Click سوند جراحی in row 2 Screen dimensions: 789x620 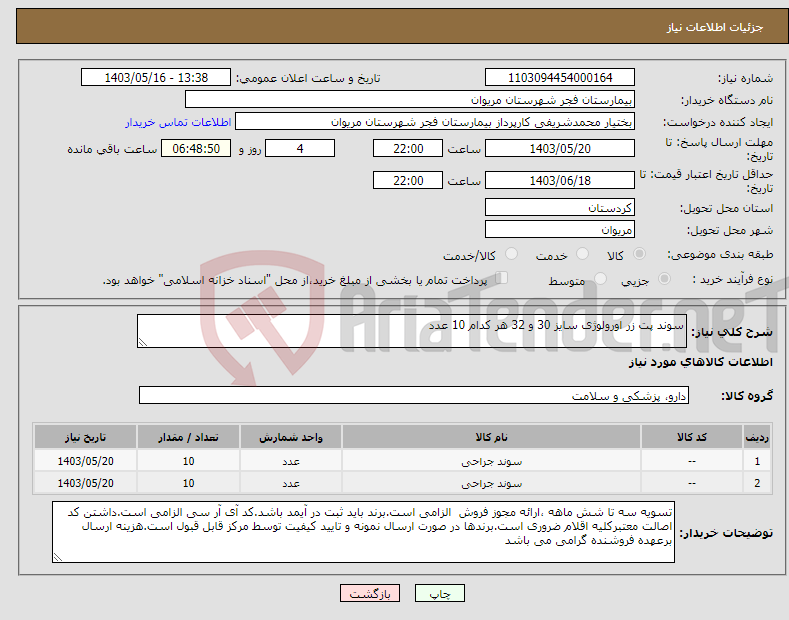[492, 484]
